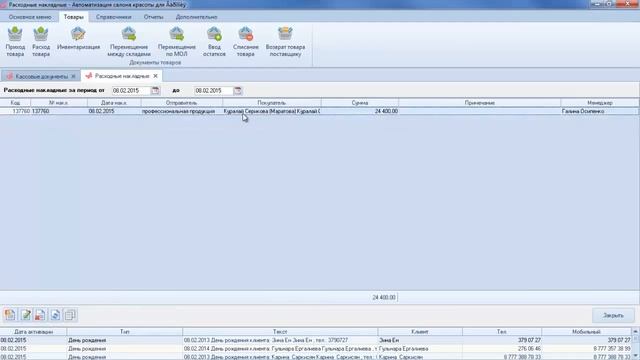This screenshot has width=640, height=360.
Task: Launch the Инвентаризация inventory tool
Action: point(78,38)
